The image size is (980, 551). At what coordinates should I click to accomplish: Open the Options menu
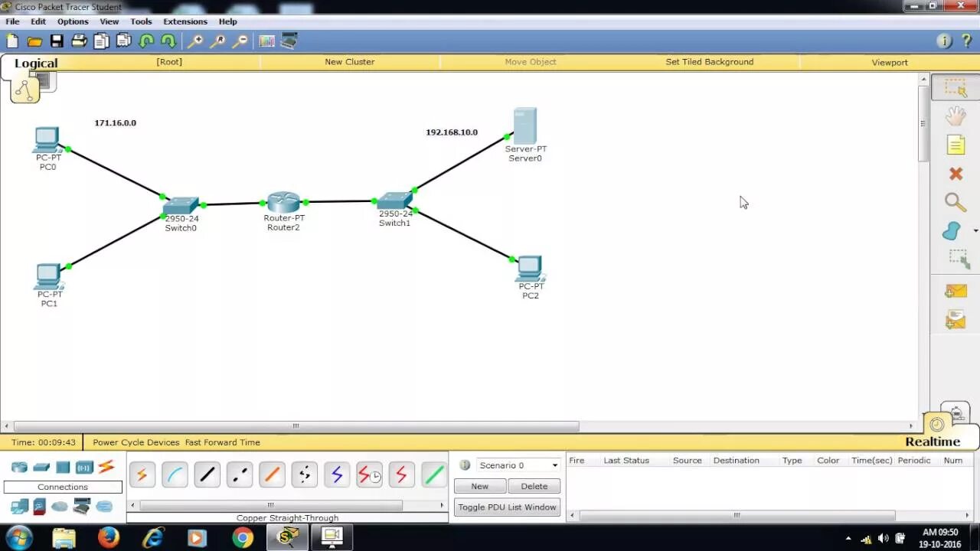click(x=73, y=21)
